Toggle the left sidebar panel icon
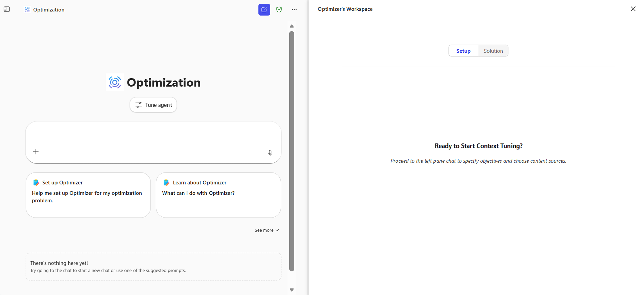Screen dimensions: 644x295 (x=7, y=9)
